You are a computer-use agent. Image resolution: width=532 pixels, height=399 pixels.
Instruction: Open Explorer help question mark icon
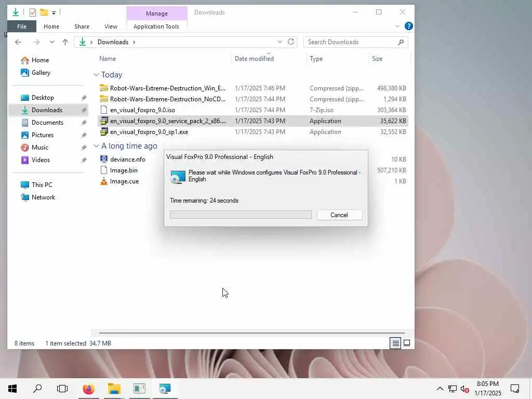[x=409, y=26]
